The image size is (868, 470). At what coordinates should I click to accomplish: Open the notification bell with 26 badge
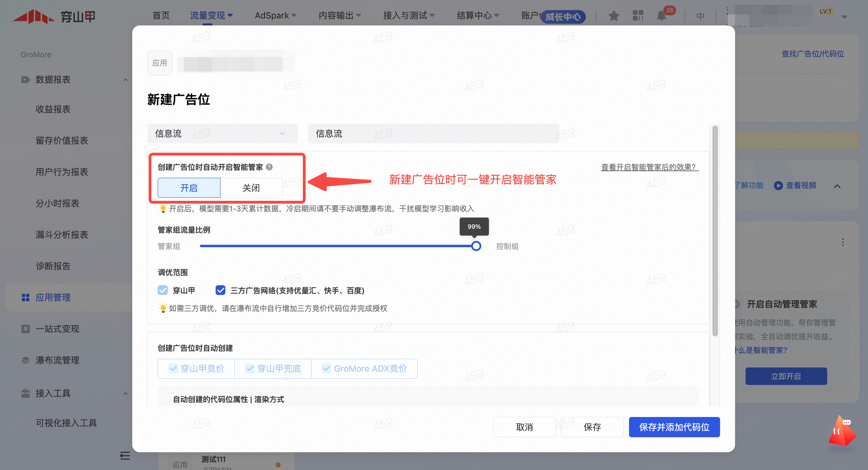(662, 16)
